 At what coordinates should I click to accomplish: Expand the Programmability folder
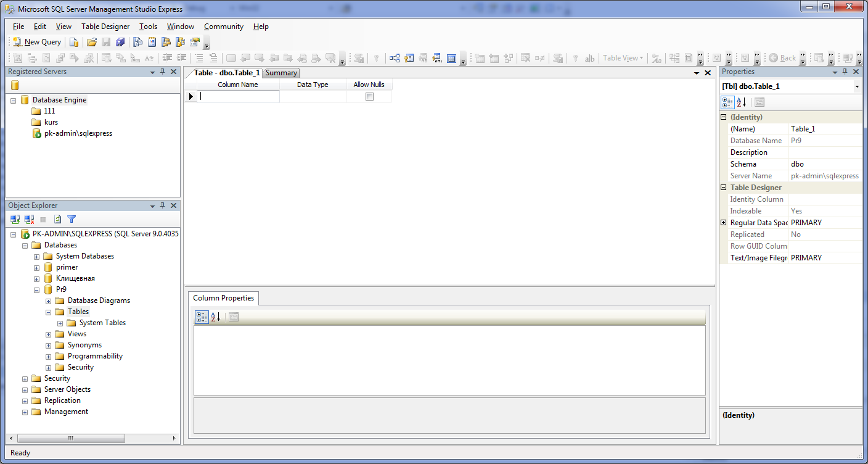(48, 356)
